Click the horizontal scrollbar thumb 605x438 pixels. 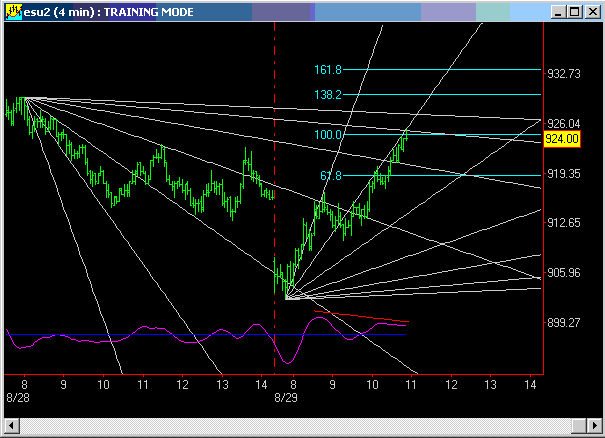pos(300,427)
